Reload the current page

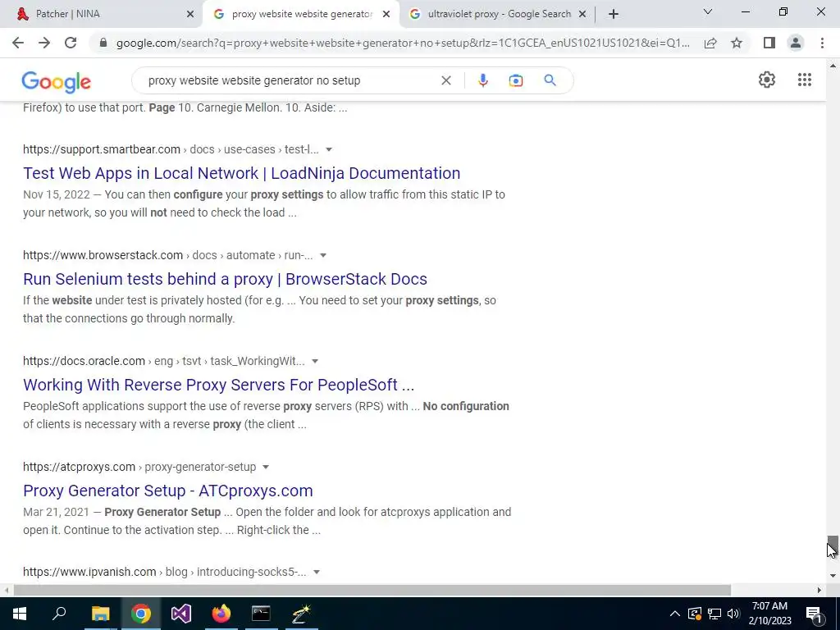pos(71,43)
